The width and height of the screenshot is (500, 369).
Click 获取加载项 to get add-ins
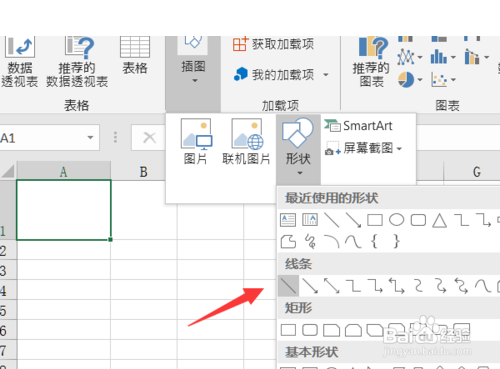tap(273, 44)
